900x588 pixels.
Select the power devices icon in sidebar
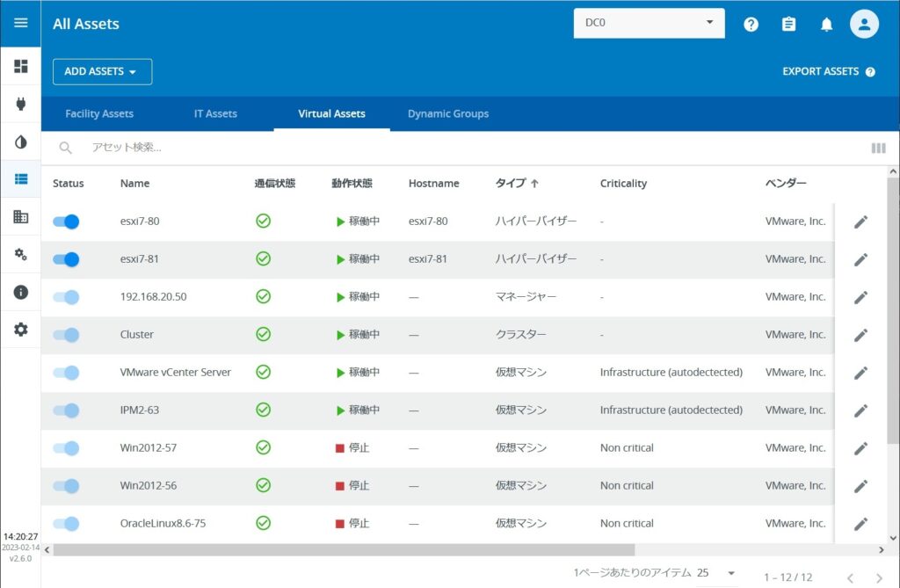point(20,102)
